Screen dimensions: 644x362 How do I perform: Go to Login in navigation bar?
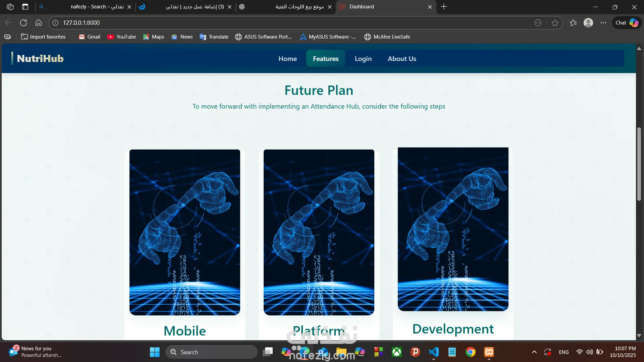click(363, 59)
